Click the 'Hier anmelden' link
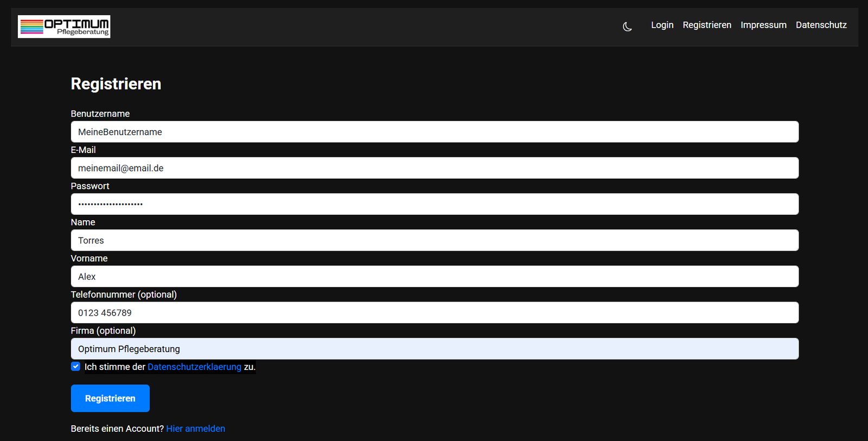Image resolution: width=868 pixels, height=441 pixels. click(x=195, y=429)
